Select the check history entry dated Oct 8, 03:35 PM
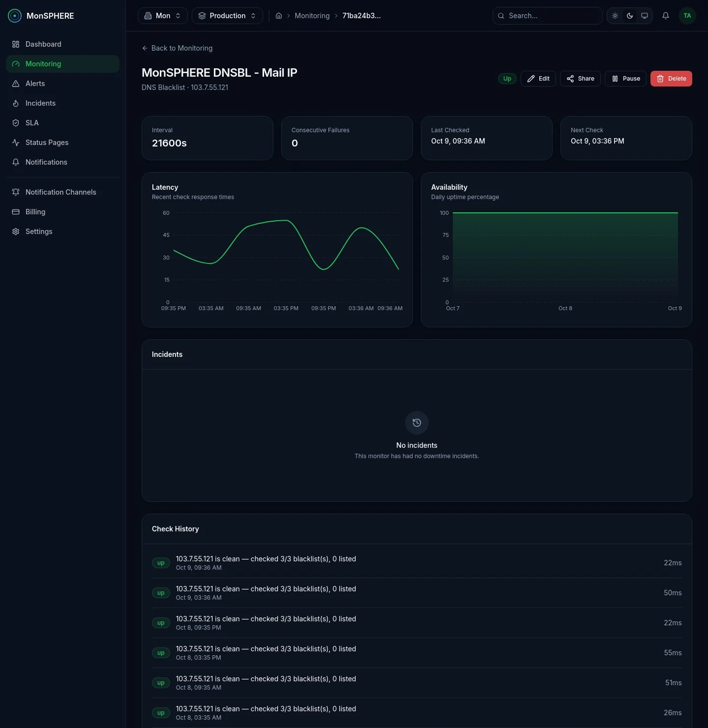 [417, 653]
